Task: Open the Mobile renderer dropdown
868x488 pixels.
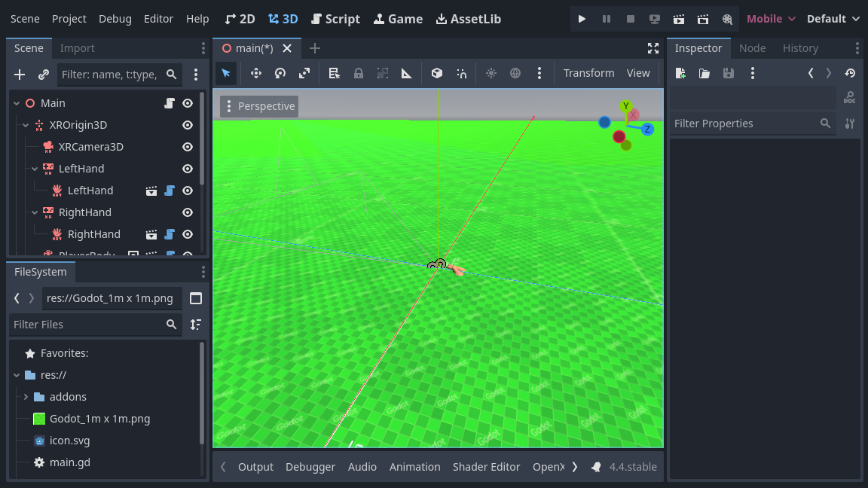Action: (770, 19)
